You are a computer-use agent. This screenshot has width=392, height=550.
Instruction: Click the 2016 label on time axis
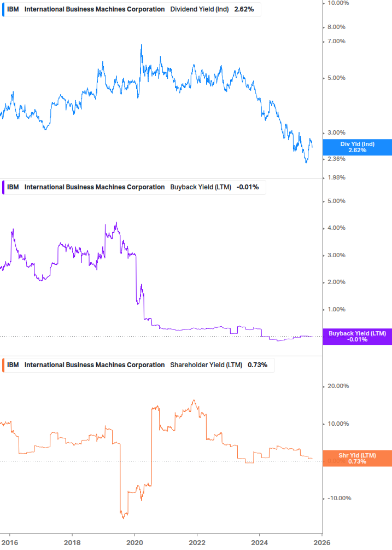9,543
